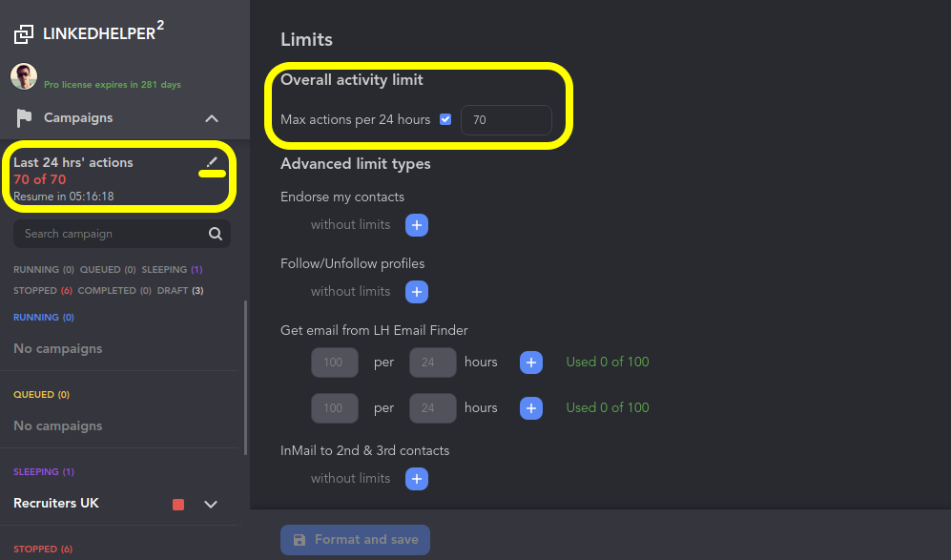Click the Format and save button
Image resolution: width=951 pixels, height=560 pixels.
coord(355,540)
